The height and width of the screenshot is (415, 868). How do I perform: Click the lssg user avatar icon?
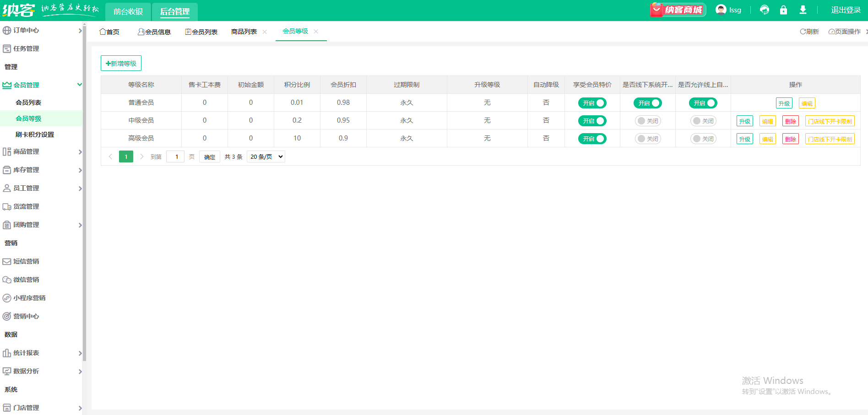coord(721,10)
